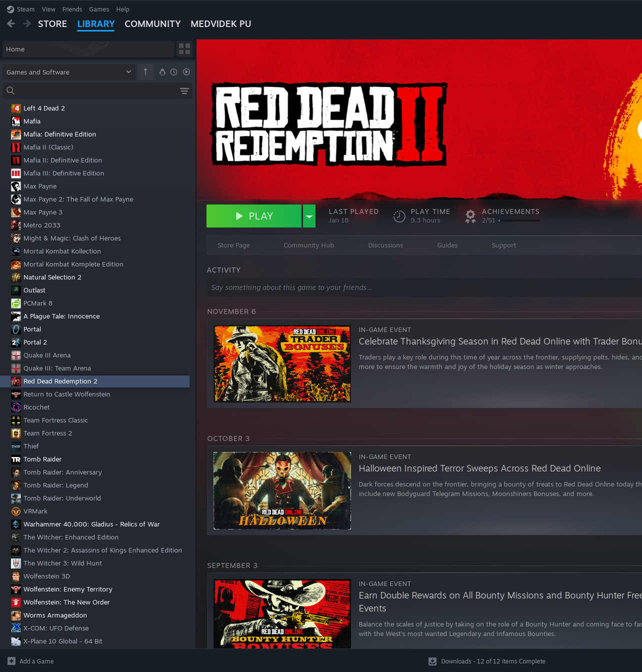Click the Left 4 Dead 2 icon
Viewport: 642px width, 672px height.
coord(16,108)
